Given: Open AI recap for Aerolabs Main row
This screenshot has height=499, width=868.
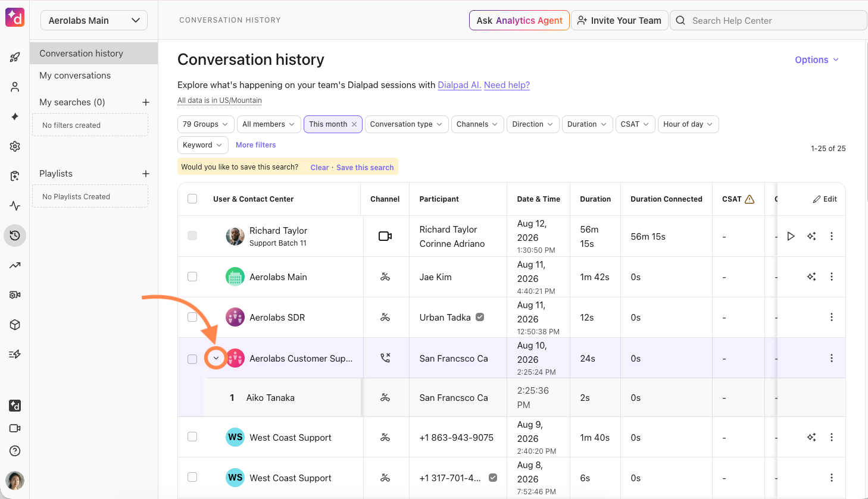Looking at the screenshot, I should [811, 277].
